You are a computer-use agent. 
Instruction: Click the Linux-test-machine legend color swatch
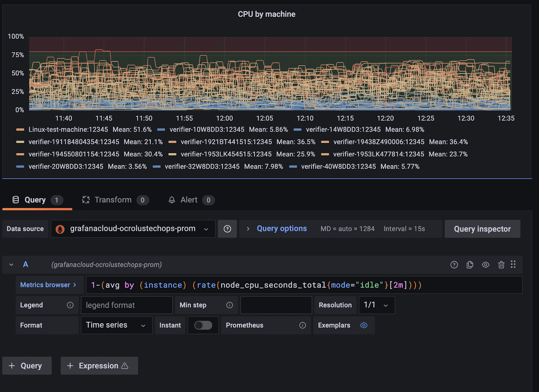pos(20,130)
